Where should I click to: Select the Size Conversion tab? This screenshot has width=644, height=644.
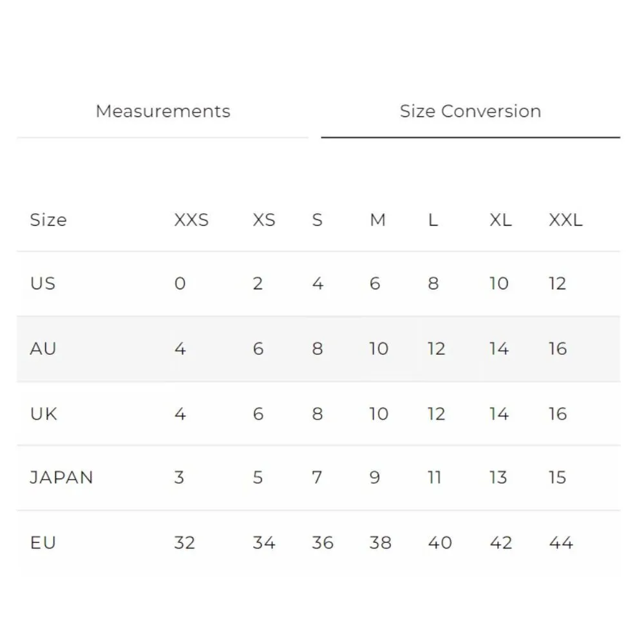click(470, 111)
